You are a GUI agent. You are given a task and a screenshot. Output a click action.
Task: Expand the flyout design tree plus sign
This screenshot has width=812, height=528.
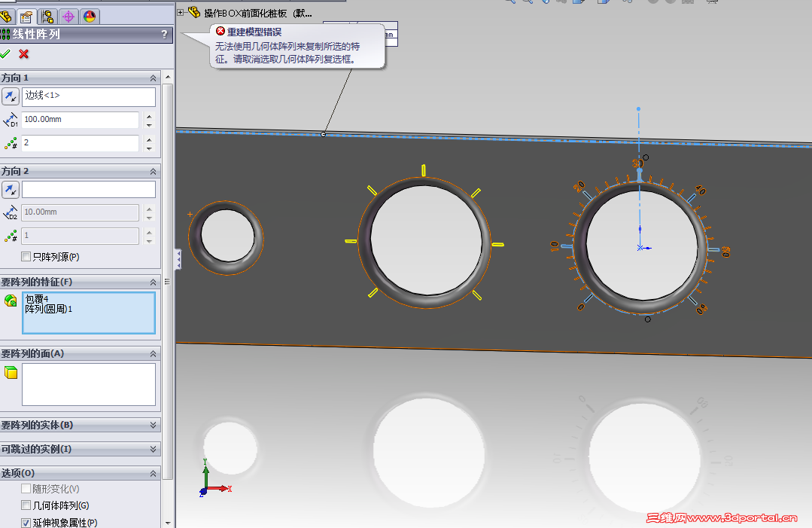(x=180, y=13)
